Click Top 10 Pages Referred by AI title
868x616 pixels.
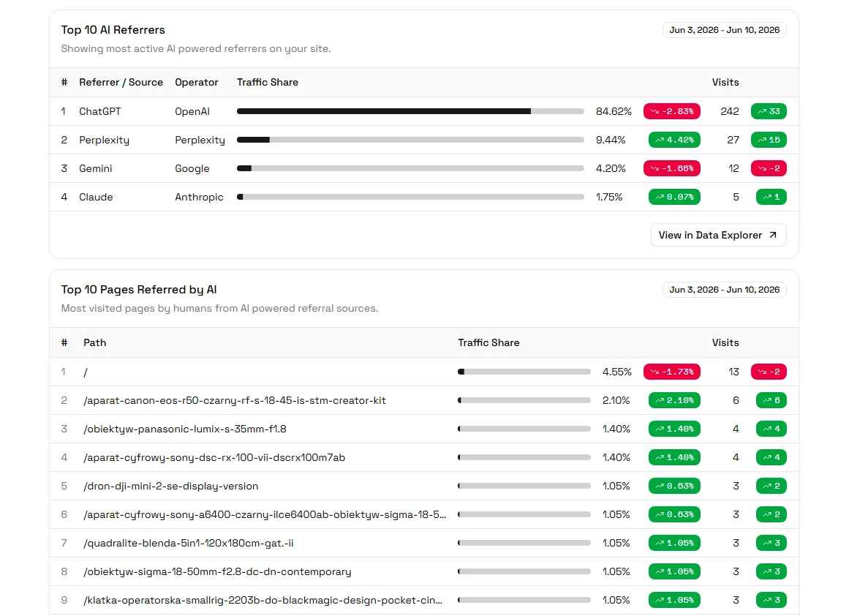pos(139,290)
